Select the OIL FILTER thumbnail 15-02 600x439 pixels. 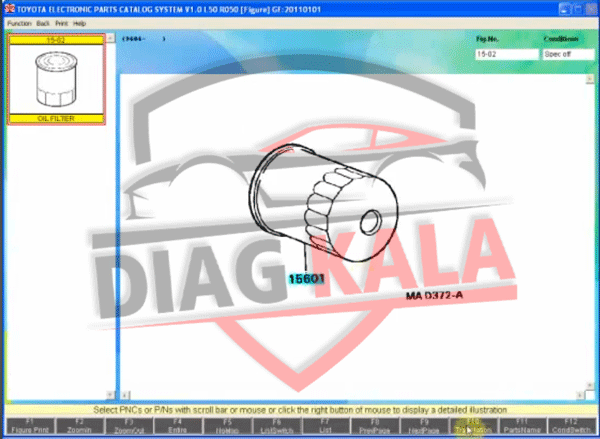56,79
